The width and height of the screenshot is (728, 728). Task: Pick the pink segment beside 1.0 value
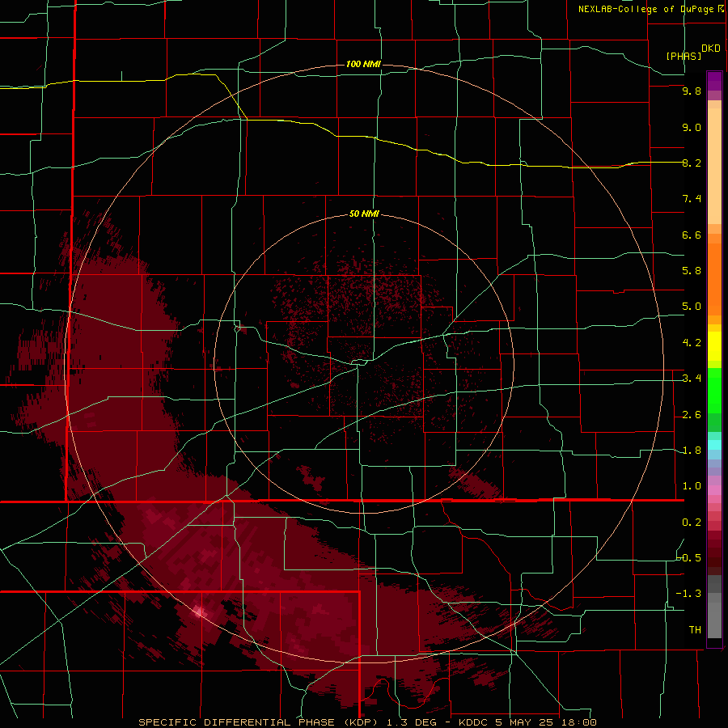tap(714, 490)
